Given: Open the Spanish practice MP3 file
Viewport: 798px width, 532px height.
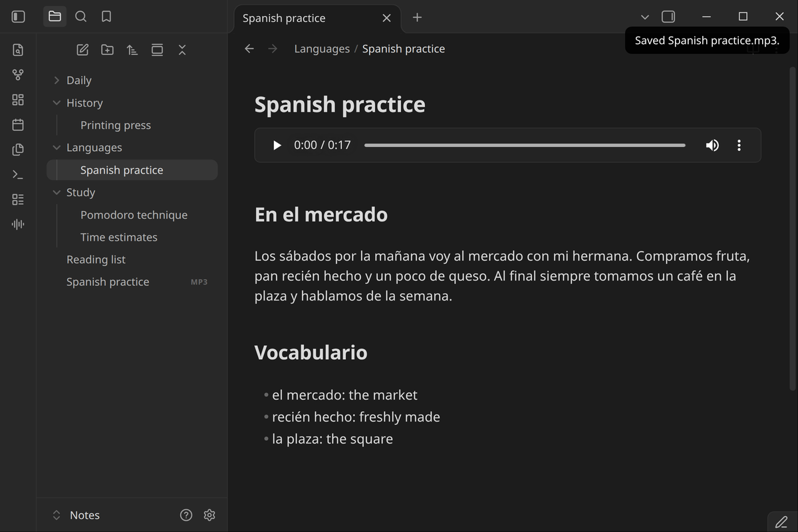Looking at the screenshot, I should click(132, 282).
